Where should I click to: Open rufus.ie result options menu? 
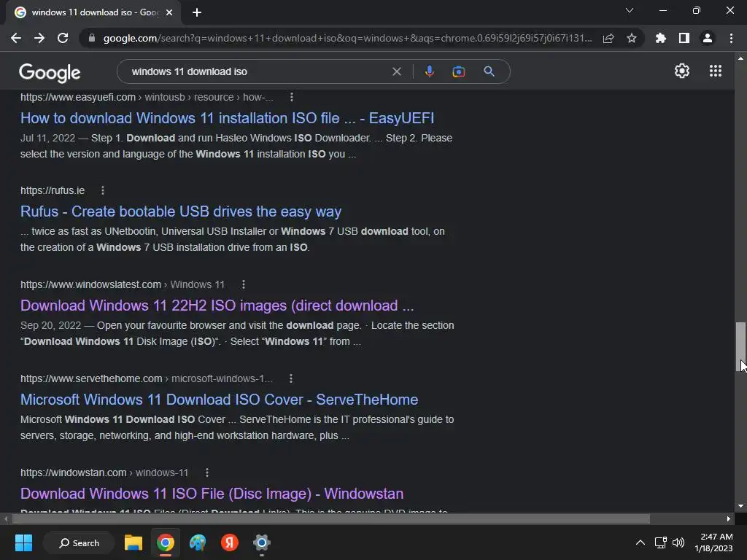(x=102, y=190)
